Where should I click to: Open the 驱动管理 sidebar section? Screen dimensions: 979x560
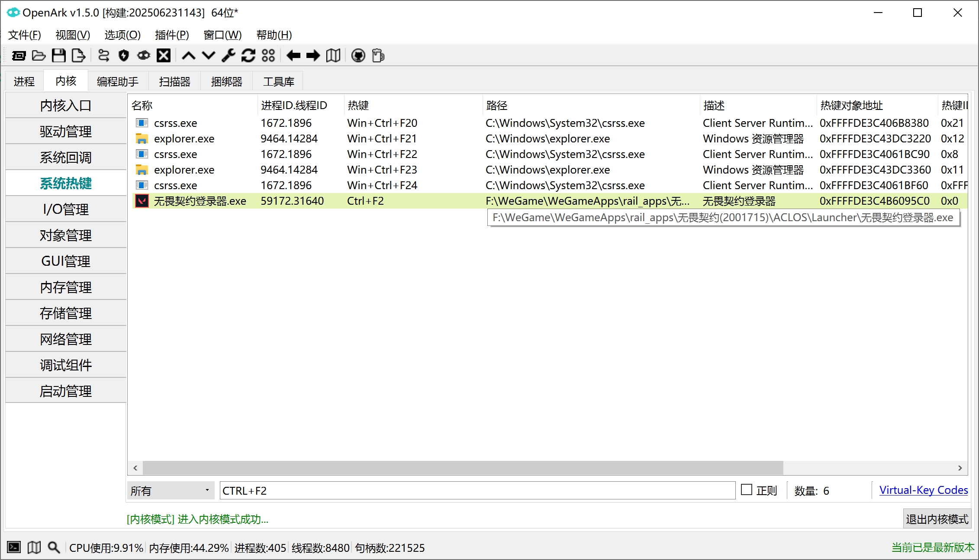click(x=66, y=131)
